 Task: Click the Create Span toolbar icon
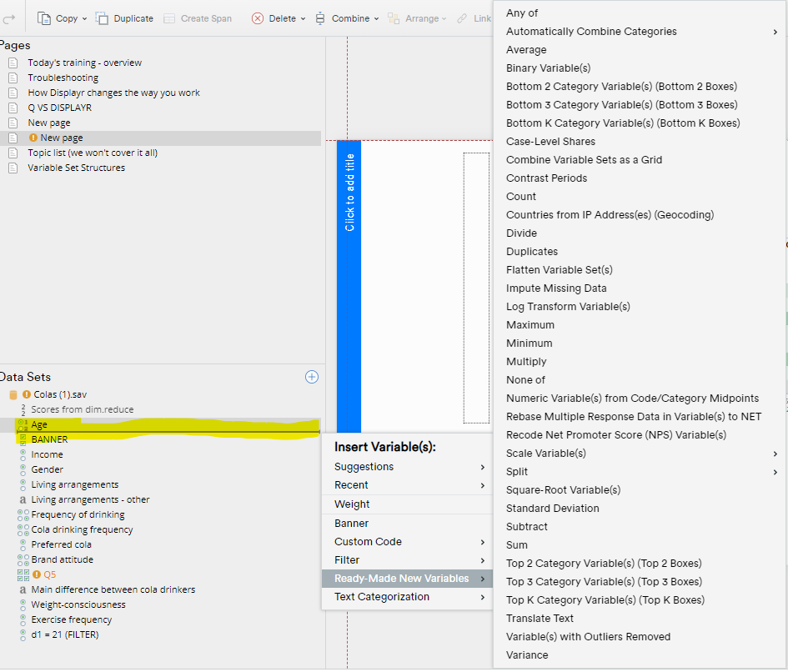click(169, 18)
